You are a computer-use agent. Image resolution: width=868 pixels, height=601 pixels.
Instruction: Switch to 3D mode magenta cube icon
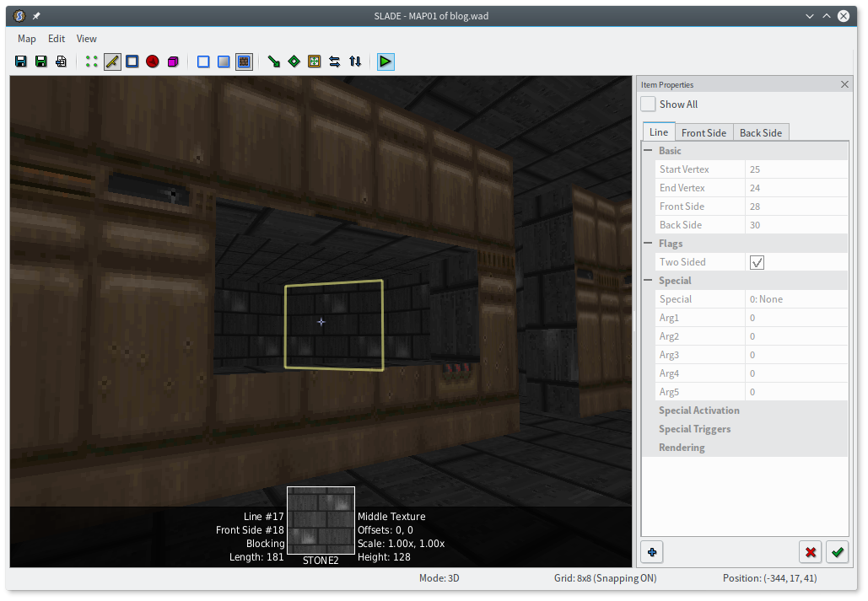click(x=173, y=62)
